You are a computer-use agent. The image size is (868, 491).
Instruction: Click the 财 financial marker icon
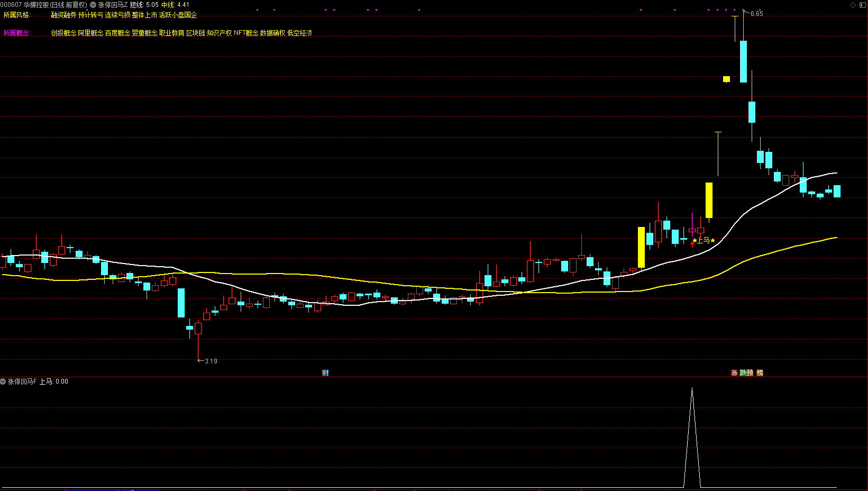(x=325, y=373)
